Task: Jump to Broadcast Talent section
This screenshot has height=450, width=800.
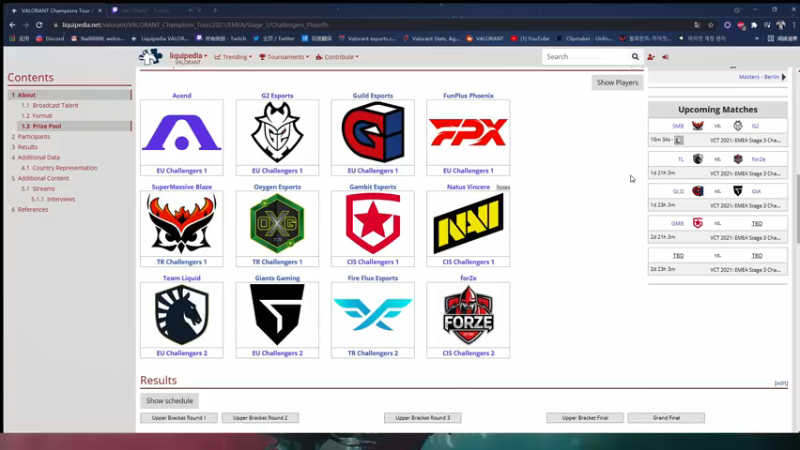Action: tap(55, 105)
